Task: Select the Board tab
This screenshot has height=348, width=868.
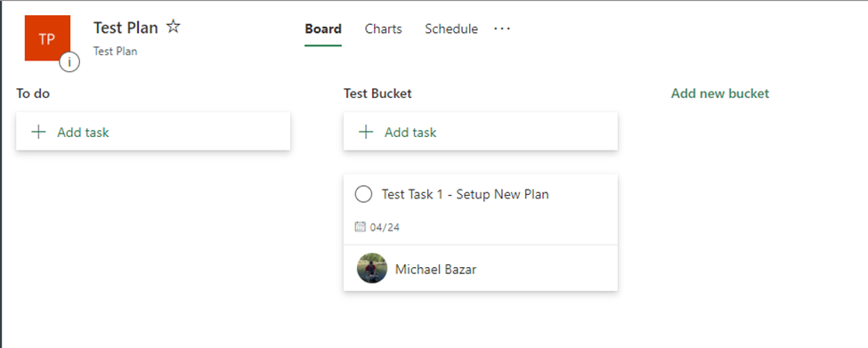Action: click(x=323, y=28)
